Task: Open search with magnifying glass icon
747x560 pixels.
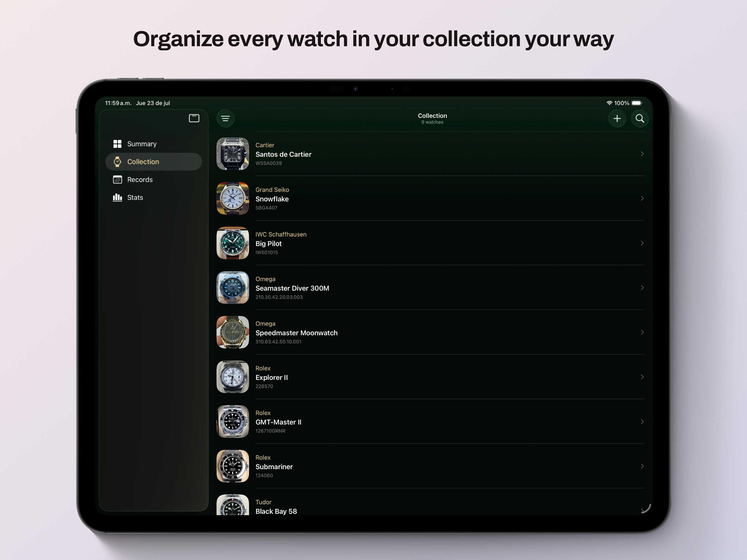Action: 640,119
